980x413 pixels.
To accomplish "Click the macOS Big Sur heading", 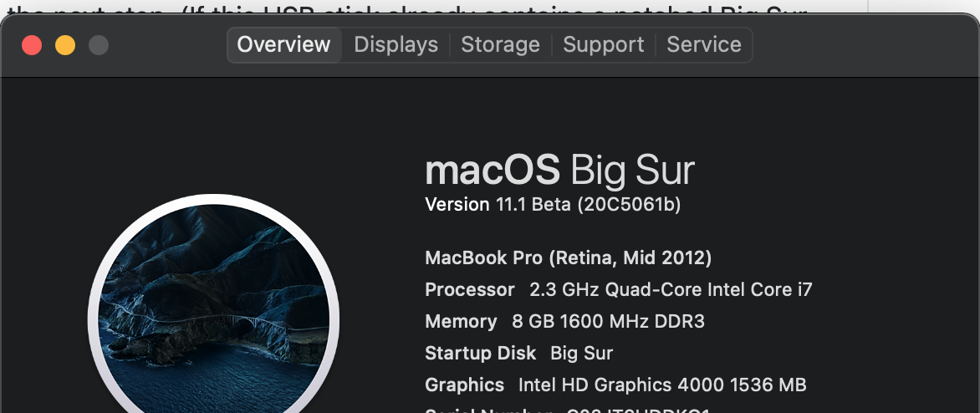I will click(x=559, y=171).
